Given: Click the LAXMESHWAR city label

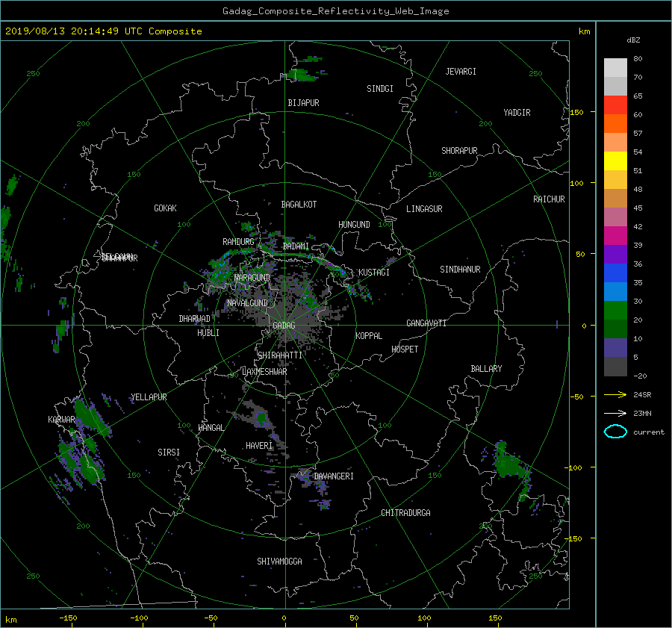Looking at the screenshot, I should (264, 372).
